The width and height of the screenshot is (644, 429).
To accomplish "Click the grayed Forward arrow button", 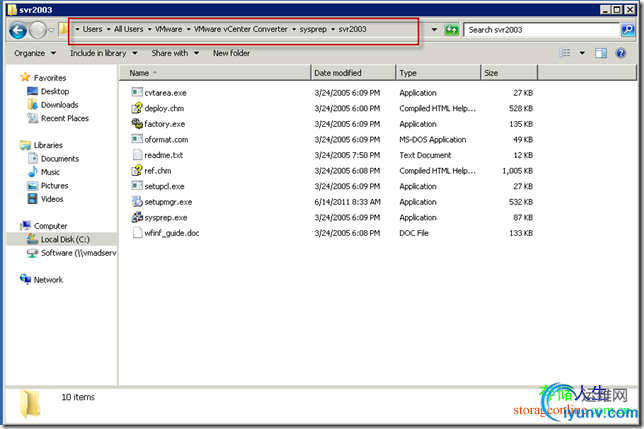I will click(38, 30).
